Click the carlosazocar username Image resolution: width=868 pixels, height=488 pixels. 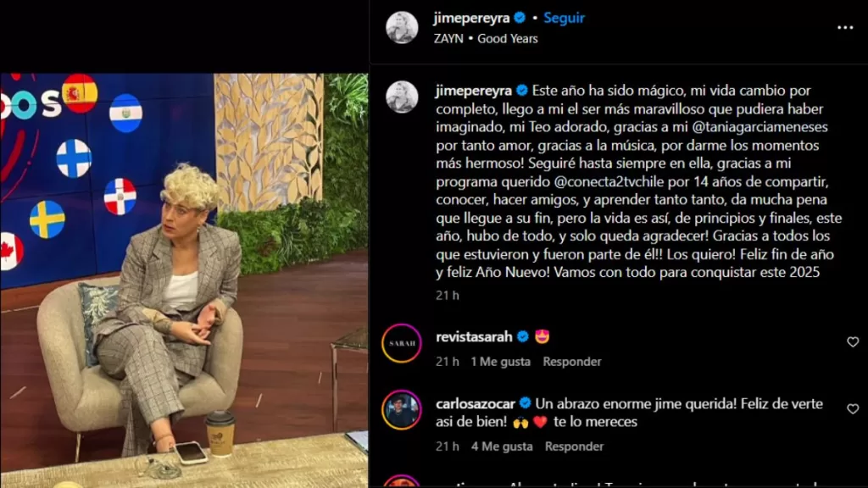pyautogui.click(x=476, y=404)
